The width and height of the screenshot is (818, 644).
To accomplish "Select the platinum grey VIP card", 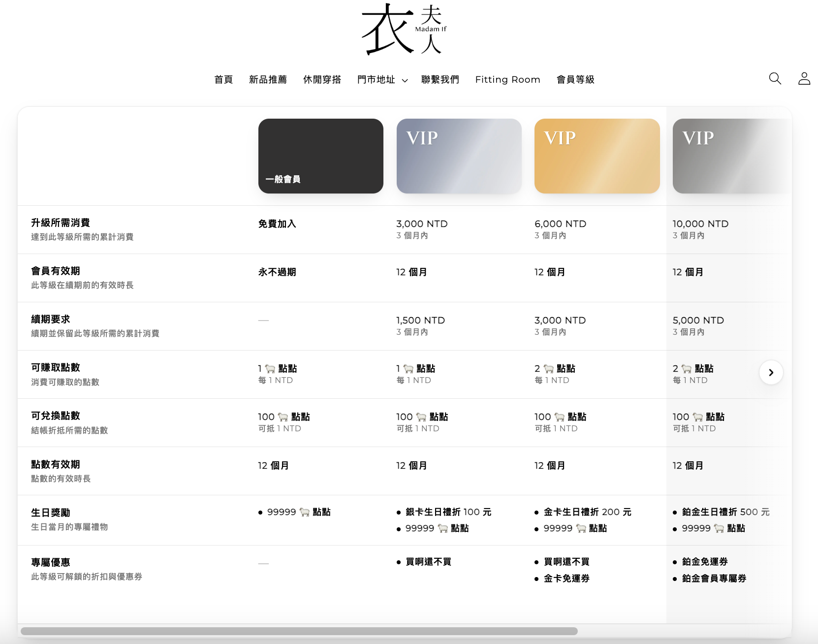I will pyautogui.click(x=732, y=156).
